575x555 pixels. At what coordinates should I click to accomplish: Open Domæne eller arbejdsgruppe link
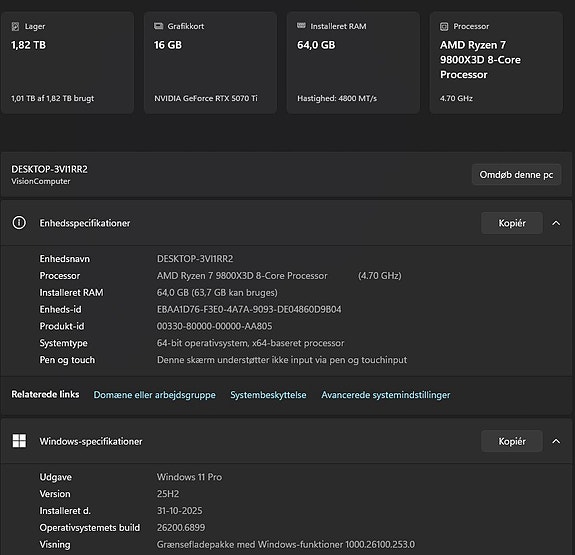(x=154, y=395)
